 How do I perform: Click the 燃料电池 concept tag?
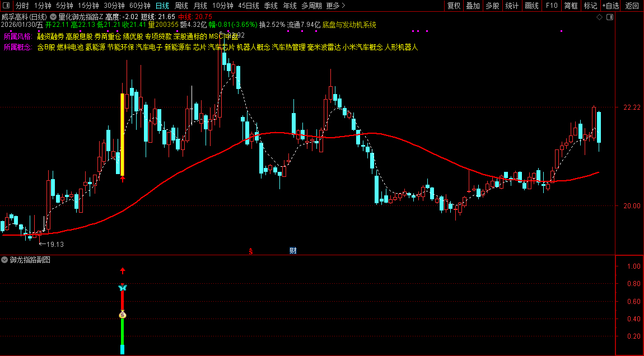pyautogui.click(x=70, y=47)
